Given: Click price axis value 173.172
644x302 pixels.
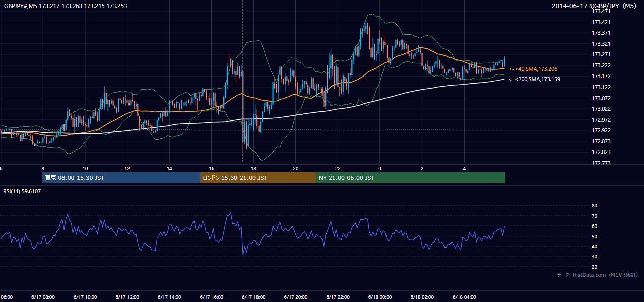Looking at the screenshot, I should tap(600, 76).
